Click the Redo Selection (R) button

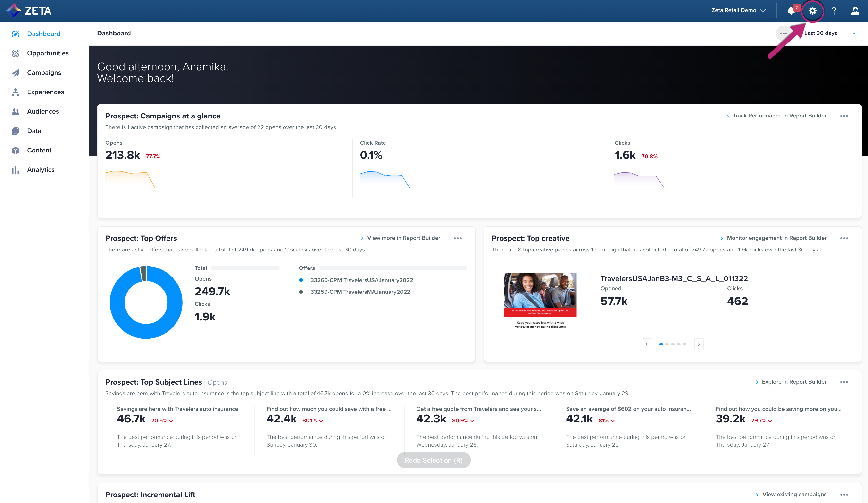(x=434, y=460)
